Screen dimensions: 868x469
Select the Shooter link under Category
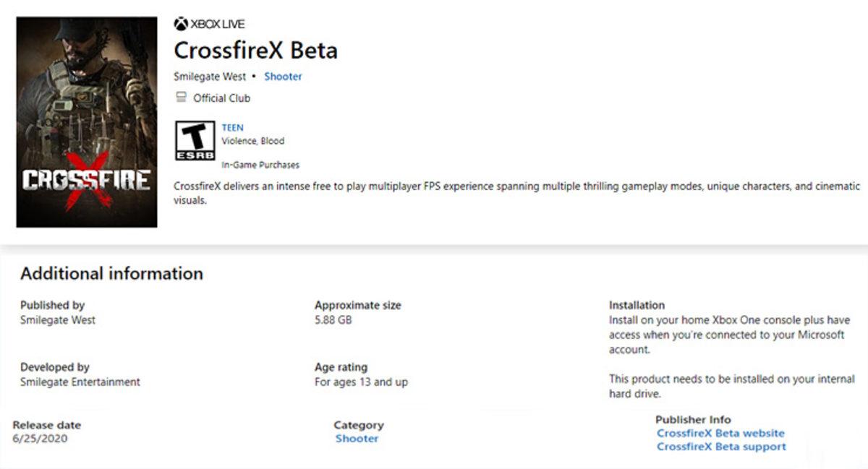point(357,439)
